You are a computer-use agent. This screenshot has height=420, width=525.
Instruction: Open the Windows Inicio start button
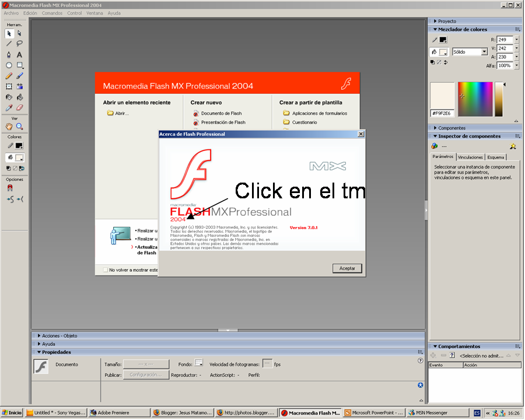coord(12,414)
